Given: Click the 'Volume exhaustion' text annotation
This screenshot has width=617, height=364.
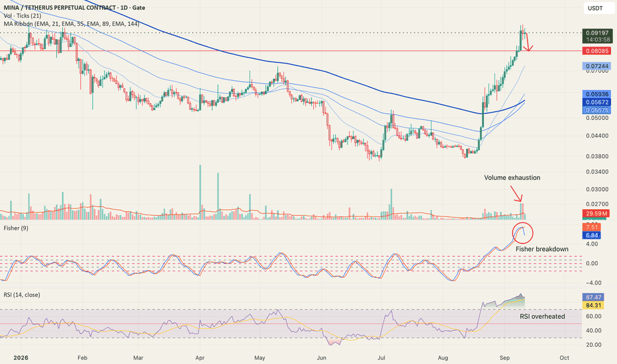Looking at the screenshot, I should tap(512, 177).
